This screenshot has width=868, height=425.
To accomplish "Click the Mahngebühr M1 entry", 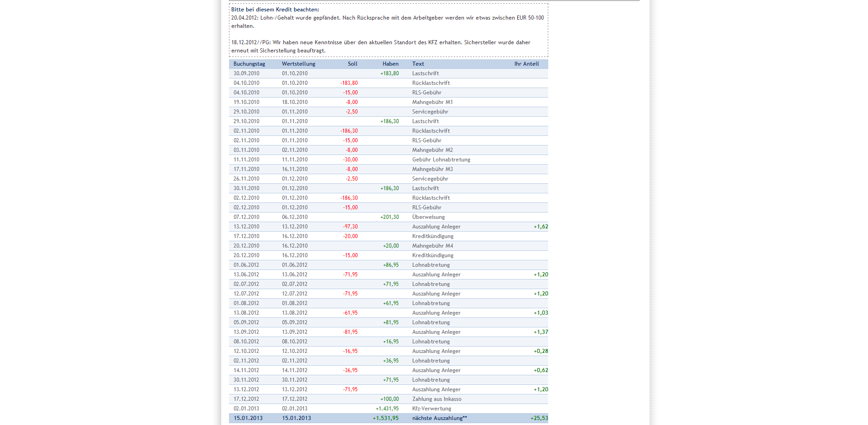I will coord(432,102).
